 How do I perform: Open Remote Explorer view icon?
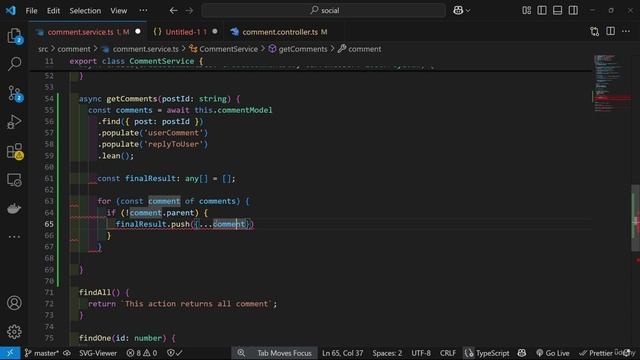[x=14, y=180]
